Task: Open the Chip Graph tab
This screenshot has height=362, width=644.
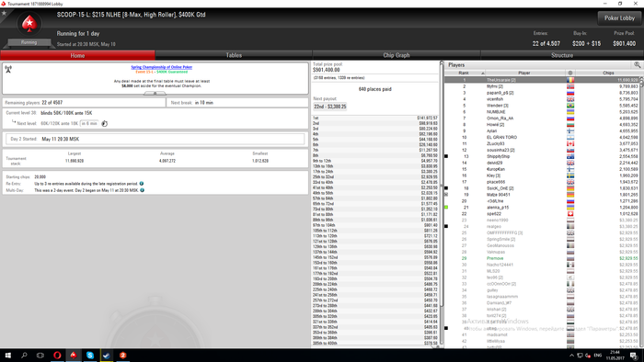Action: [397, 55]
